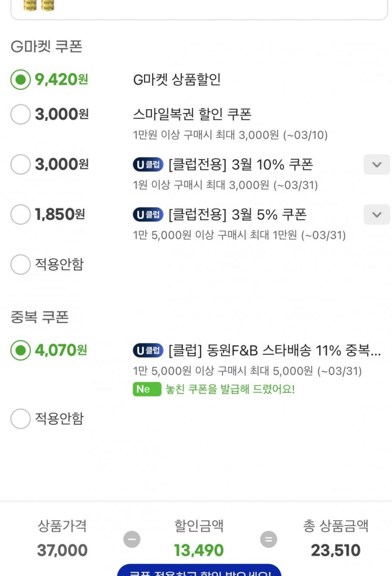The height and width of the screenshot is (576, 392).
Task: Select 적용안함 under G마켓 쿠폰
Action: click(x=20, y=264)
